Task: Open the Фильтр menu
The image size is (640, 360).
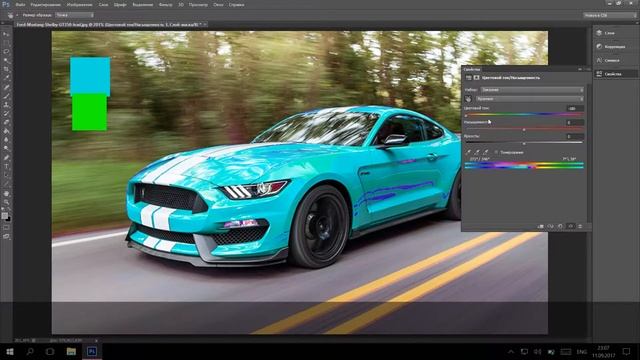Action: [165, 5]
